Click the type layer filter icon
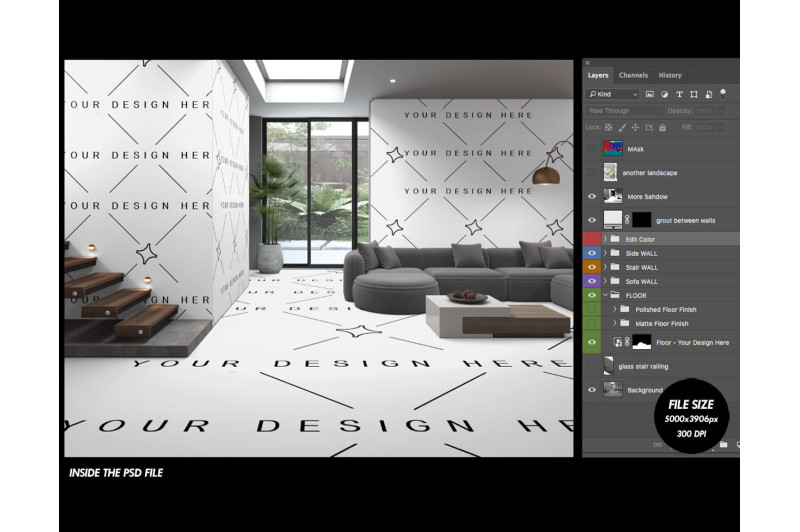This screenshot has height=532, width=800. click(678, 94)
